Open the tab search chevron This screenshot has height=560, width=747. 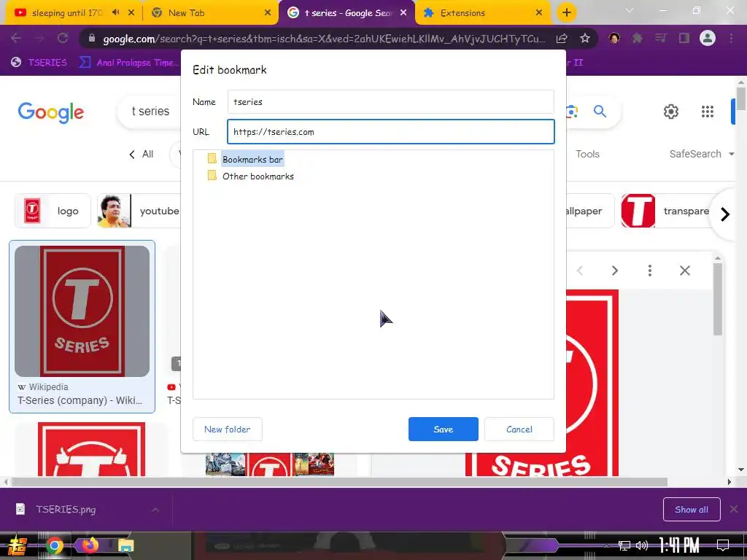(630, 10)
